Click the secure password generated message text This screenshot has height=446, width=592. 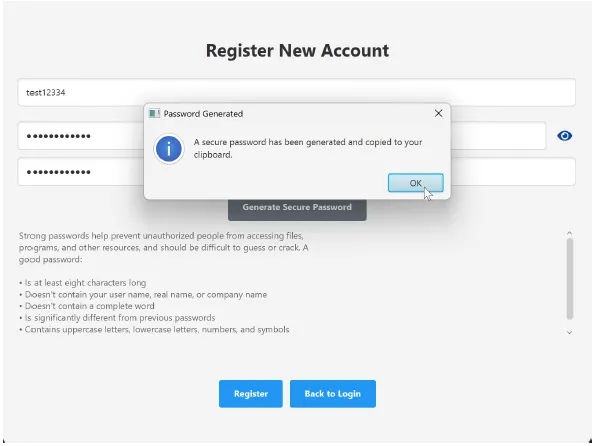pos(308,148)
